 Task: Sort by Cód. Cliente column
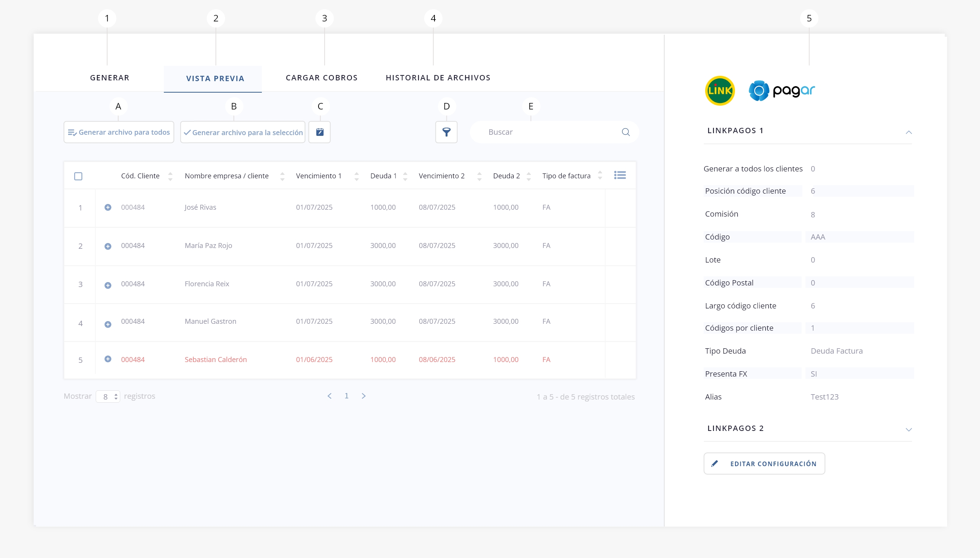click(170, 176)
